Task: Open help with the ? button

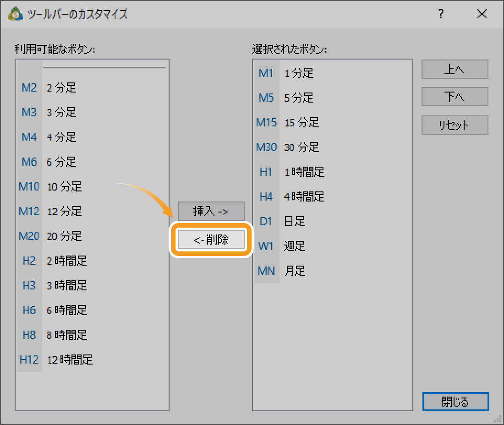Action: (441, 14)
